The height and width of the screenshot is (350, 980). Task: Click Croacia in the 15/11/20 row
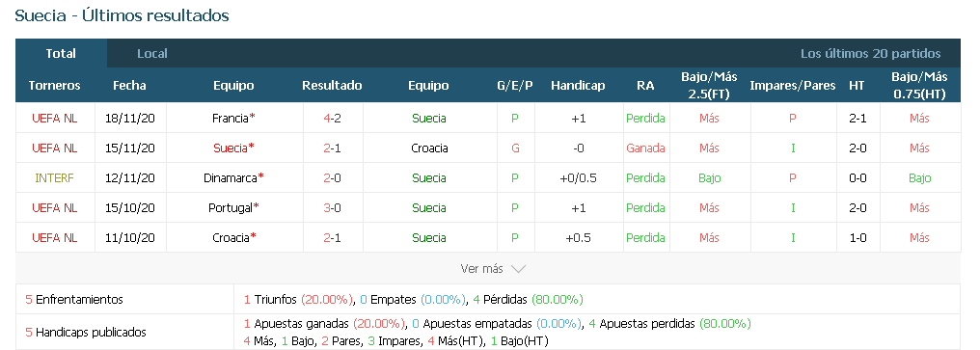pos(429,148)
